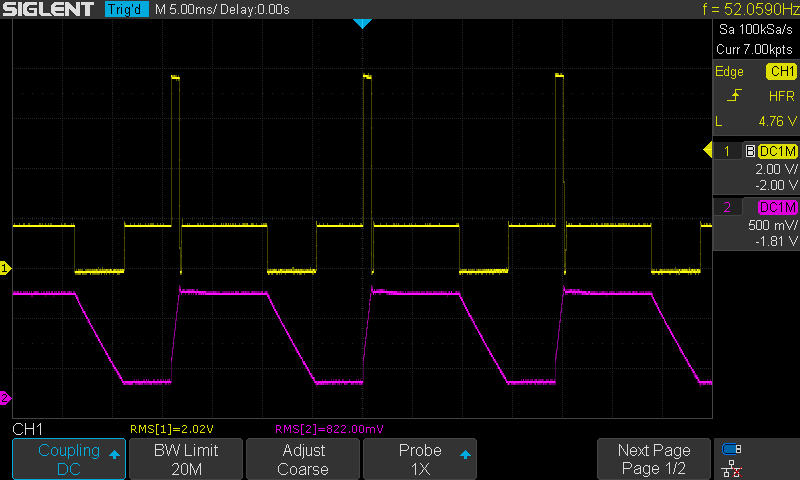
Task: Select the Adjust Coarse softkey
Action: pos(303,459)
